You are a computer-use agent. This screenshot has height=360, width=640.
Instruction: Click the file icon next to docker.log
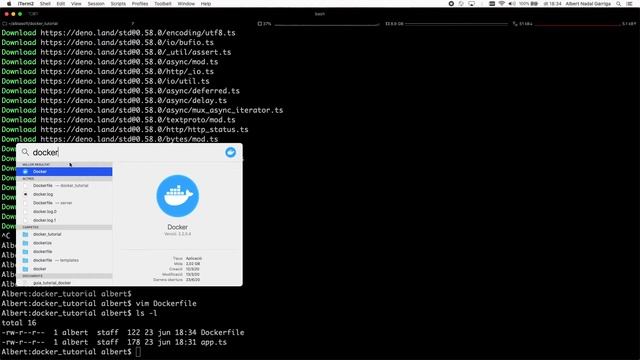(25, 194)
